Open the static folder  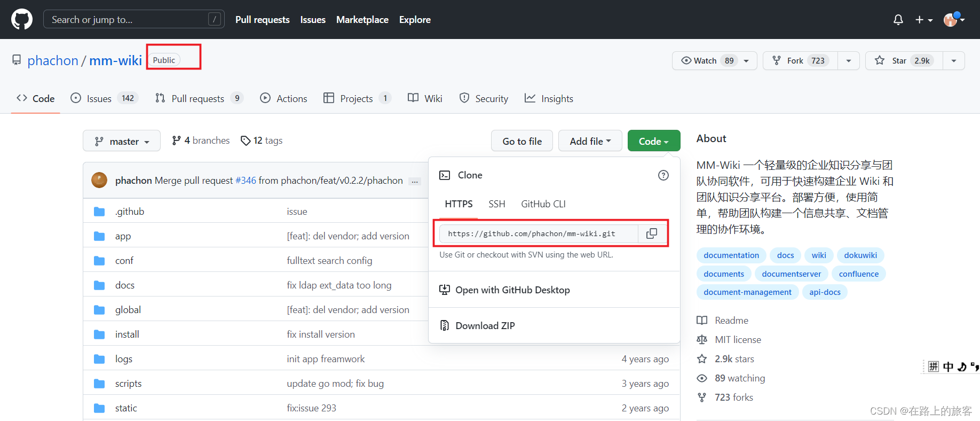tap(126, 408)
